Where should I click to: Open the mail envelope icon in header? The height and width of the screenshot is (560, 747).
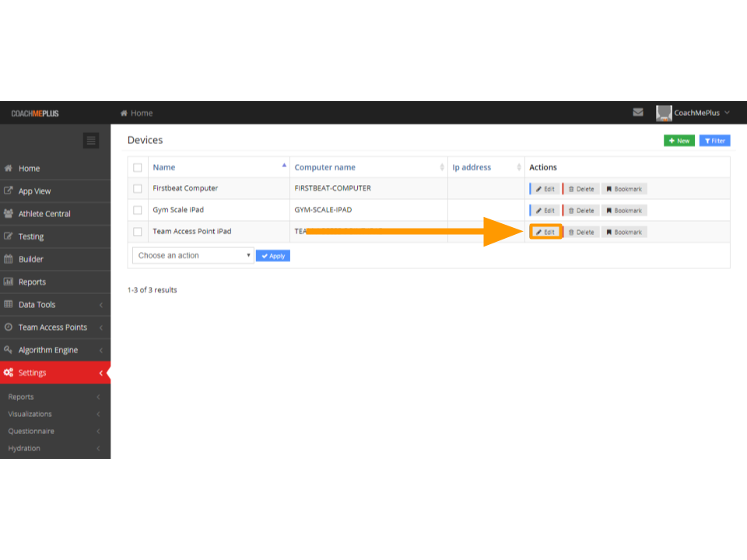[x=638, y=112]
